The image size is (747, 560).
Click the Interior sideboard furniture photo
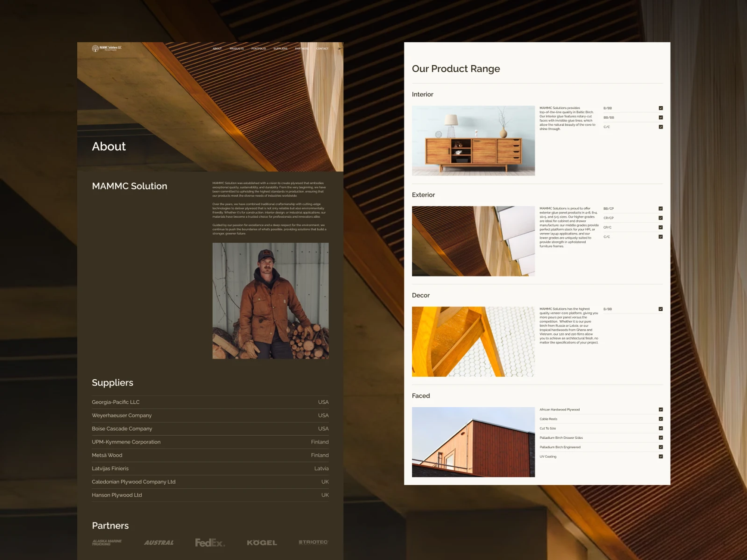[473, 141]
